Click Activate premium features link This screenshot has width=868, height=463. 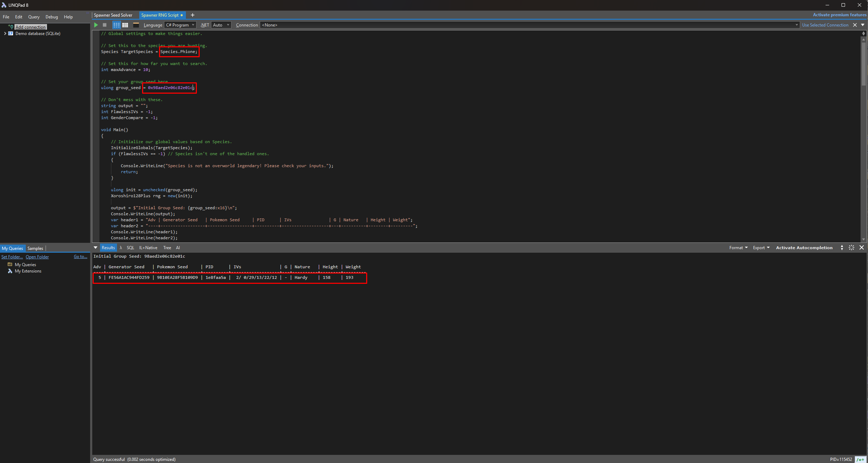(839, 15)
